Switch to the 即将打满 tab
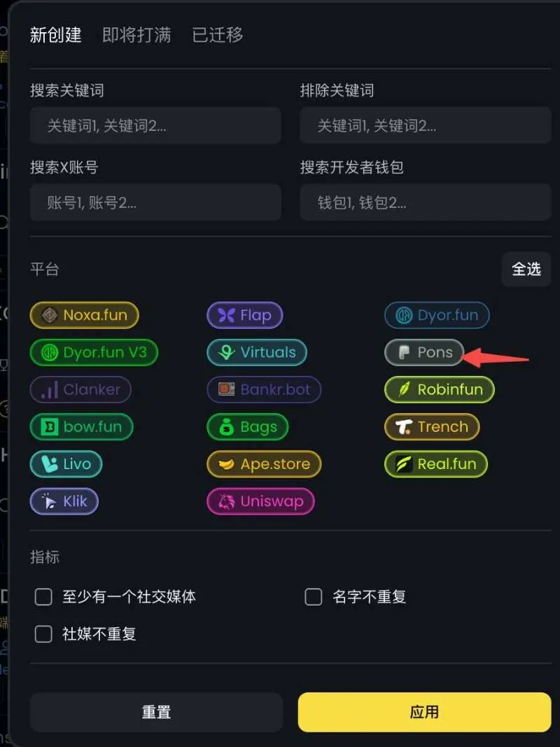This screenshot has width=560, height=747. 136,35
